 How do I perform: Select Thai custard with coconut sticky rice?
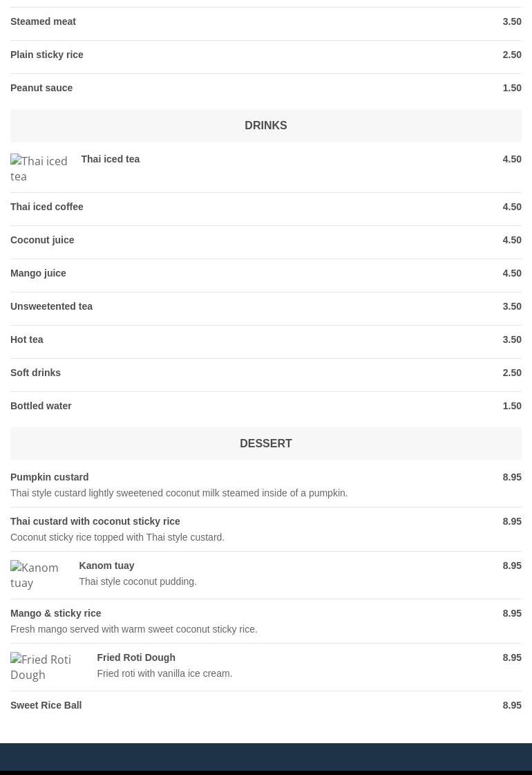click(x=95, y=521)
